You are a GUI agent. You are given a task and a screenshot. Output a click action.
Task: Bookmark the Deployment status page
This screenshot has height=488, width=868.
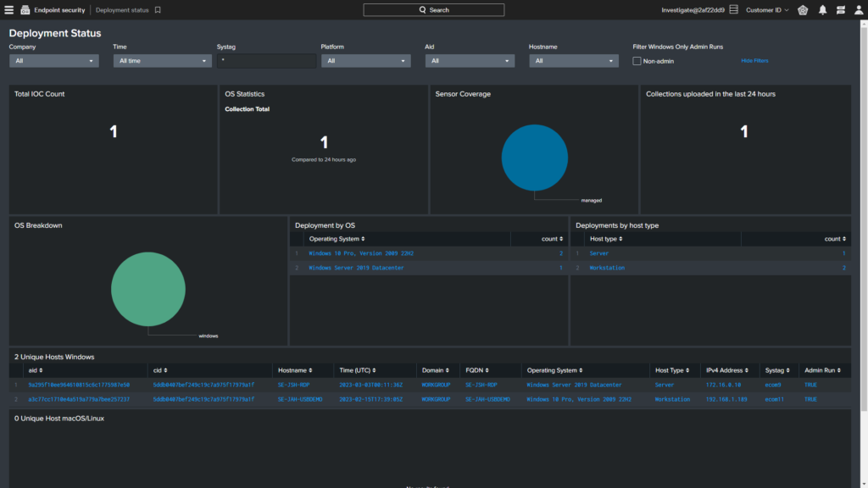[158, 10]
